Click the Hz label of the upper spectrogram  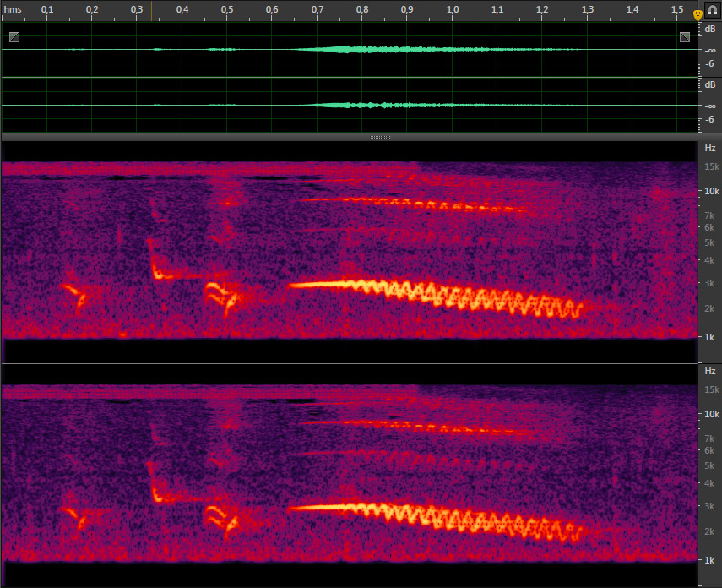[x=710, y=148]
